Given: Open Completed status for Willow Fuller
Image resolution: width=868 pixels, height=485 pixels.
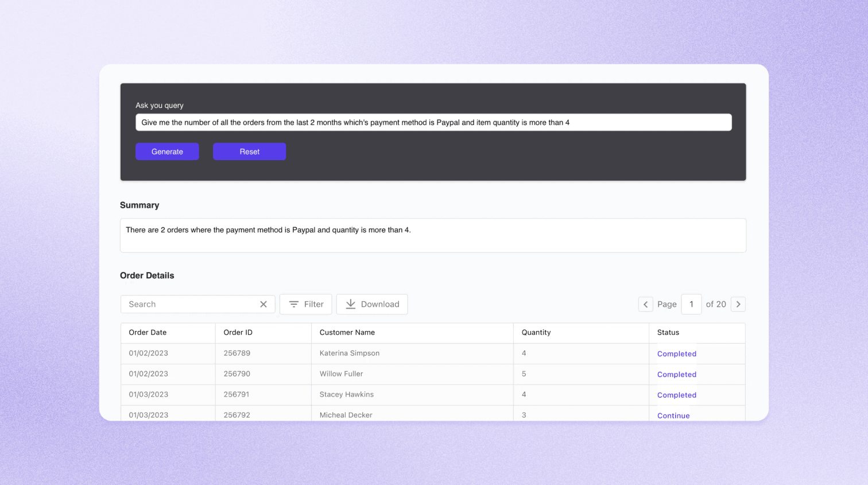Looking at the screenshot, I should click(x=676, y=375).
